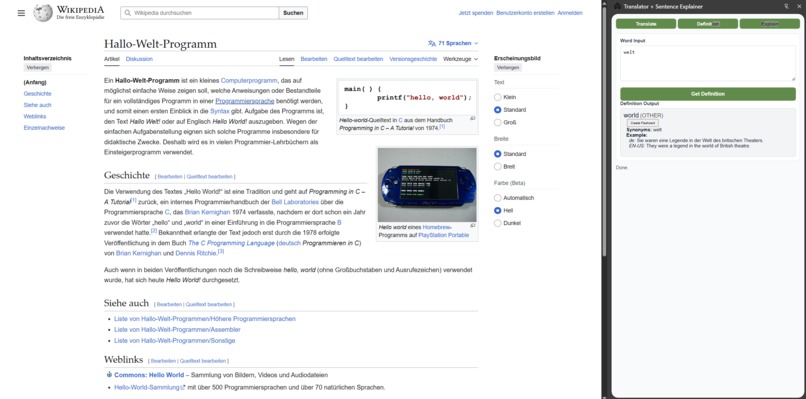
Task: Open the Homebrew caption link
Action: [x=437, y=227]
